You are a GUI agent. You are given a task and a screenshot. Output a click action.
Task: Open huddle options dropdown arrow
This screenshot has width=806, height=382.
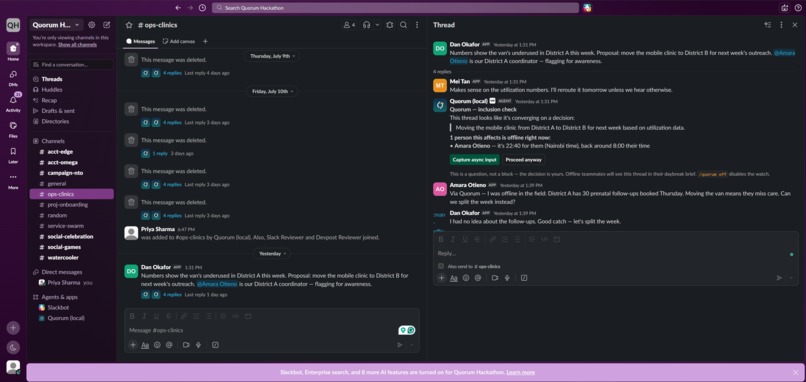coord(377,25)
